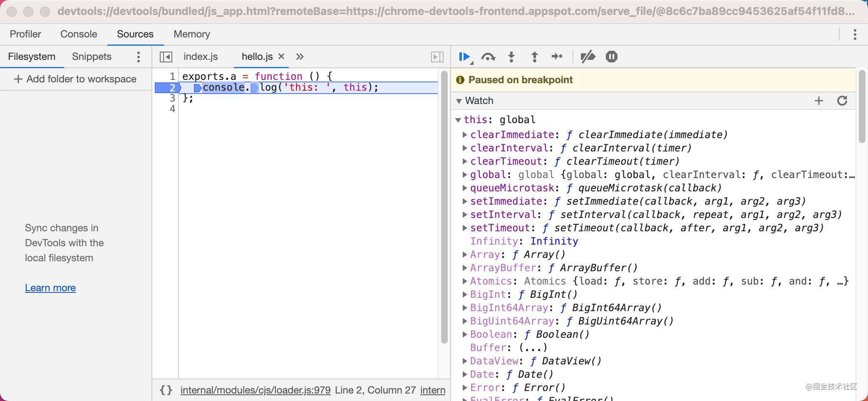Click the Step button
This screenshot has width=868, height=401.
[x=557, y=56]
